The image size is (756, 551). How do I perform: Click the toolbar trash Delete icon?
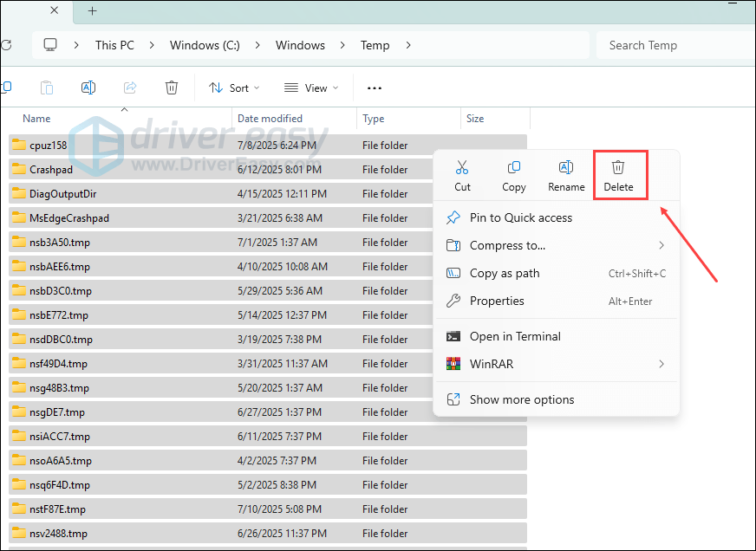[x=172, y=88]
